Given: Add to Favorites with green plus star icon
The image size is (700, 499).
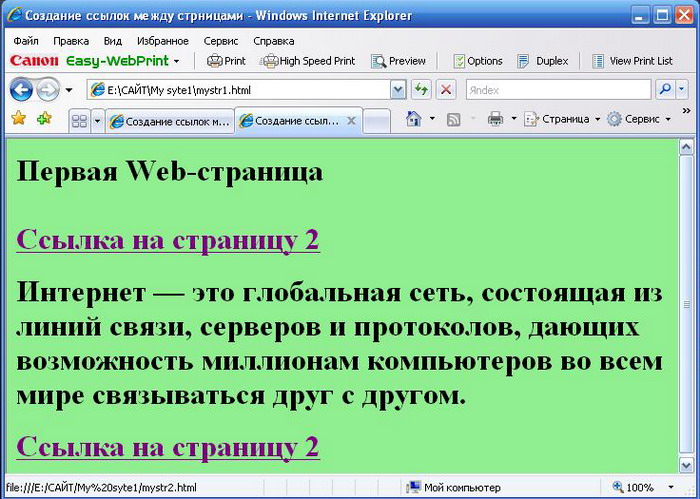Looking at the screenshot, I should 44,118.
